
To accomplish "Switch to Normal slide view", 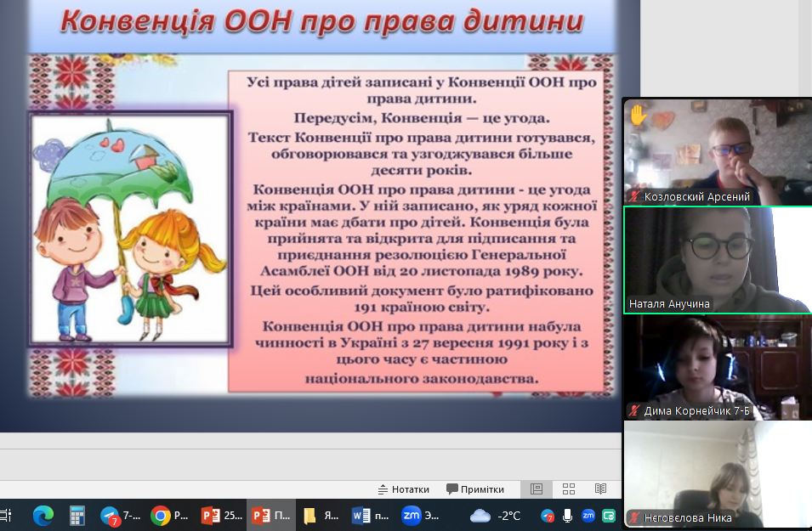I will tap(537, 489).
